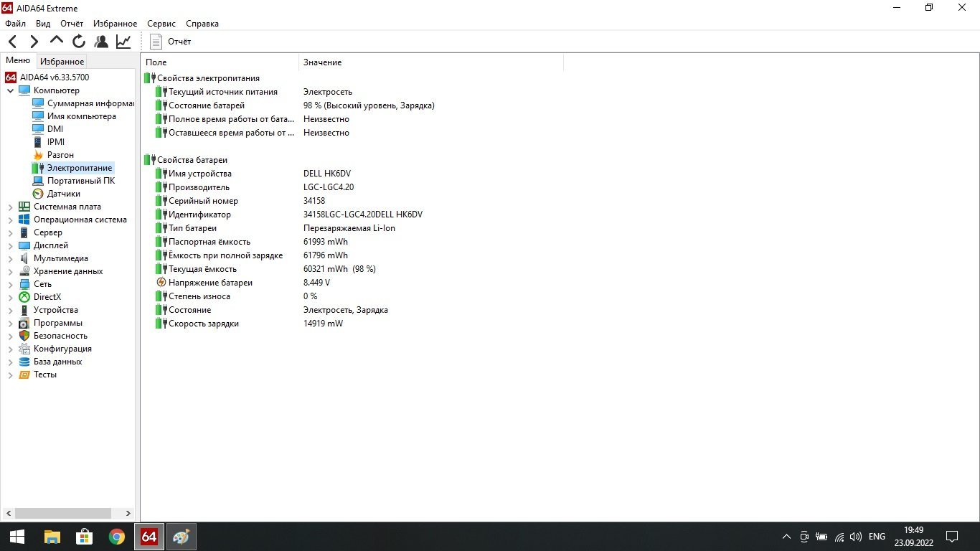Click the Отчёт report button
Viewport: 980px width, 551px height.
click(171, 42)
